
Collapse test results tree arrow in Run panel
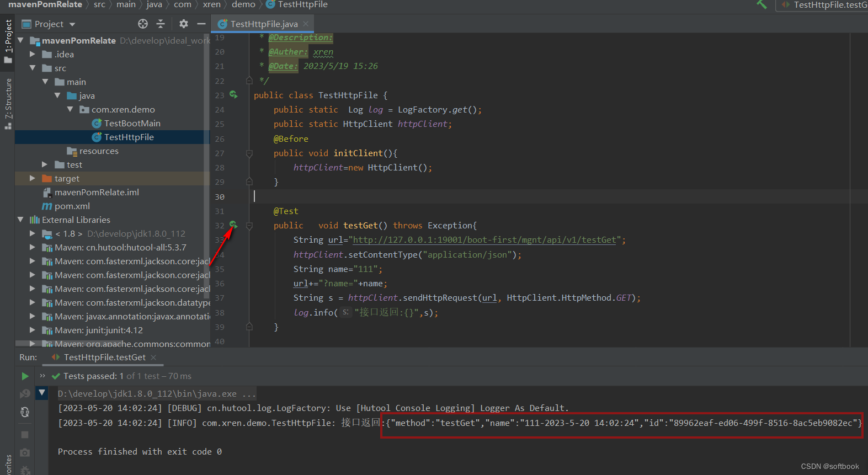42,393
